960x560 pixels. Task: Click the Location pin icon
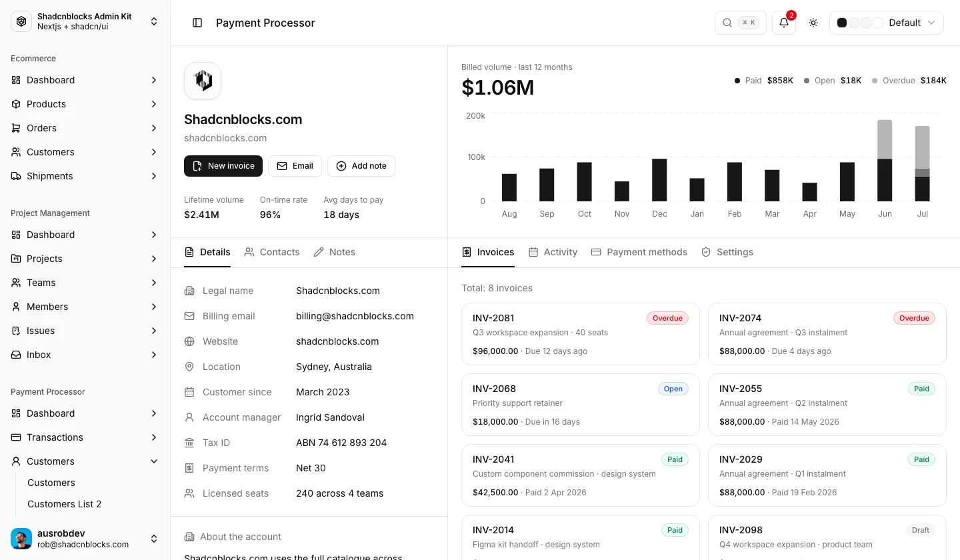(x=189, y=367)
